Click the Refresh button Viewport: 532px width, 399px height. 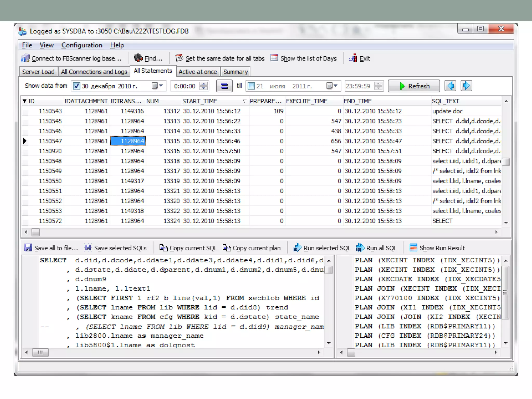tap(414, 86)
